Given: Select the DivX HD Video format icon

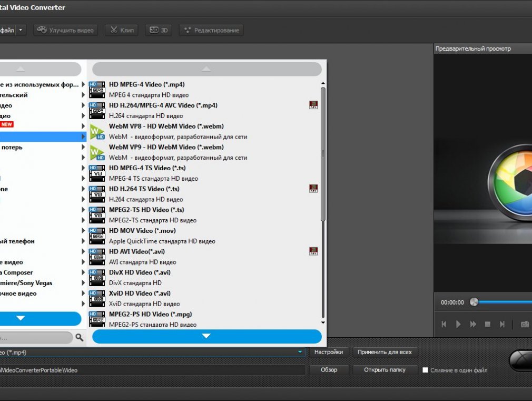Looking at the screenshot, I should 97,278.
